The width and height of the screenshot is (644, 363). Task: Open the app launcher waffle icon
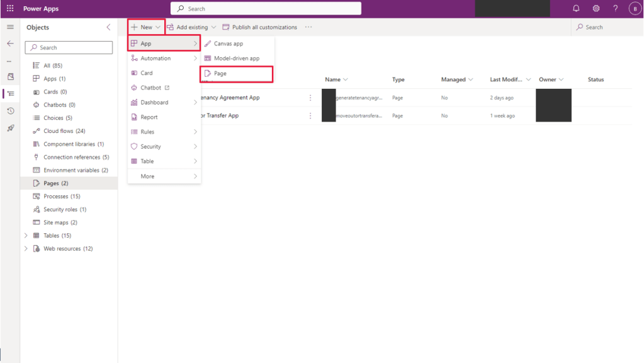pyautogui.click(x=9, y=9)
